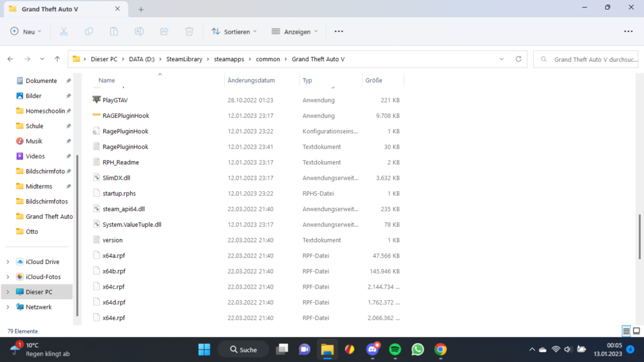Open the Neu dropdown menu

(26, 32)
